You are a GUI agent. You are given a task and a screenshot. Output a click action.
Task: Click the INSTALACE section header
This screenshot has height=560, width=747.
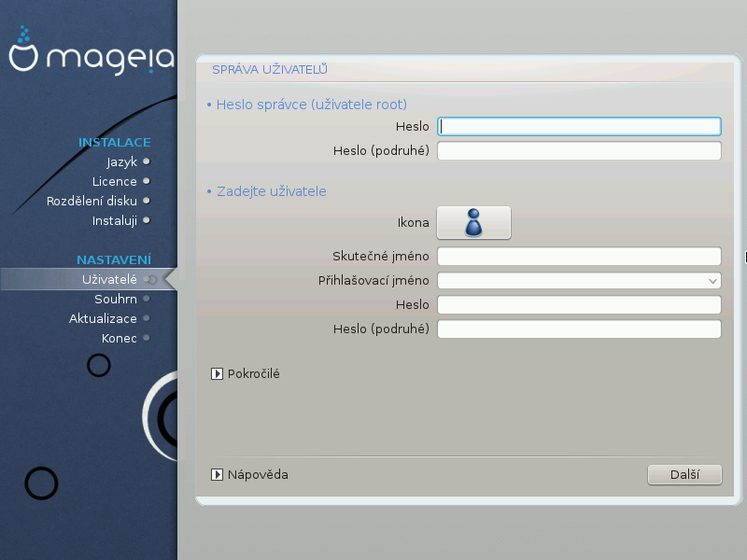click(x=114, y=143)
